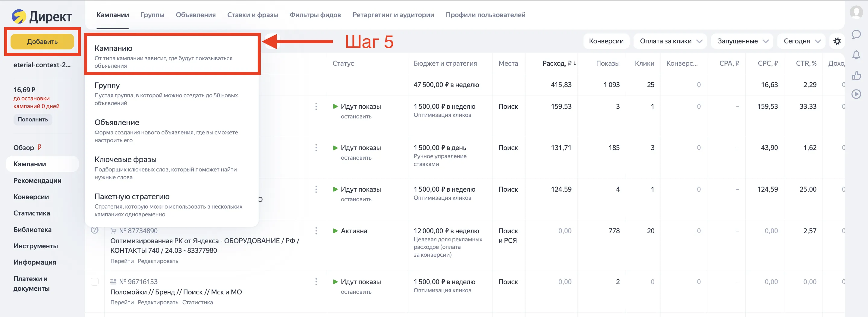Open video tutorials via the play icon

click(857, 94)
